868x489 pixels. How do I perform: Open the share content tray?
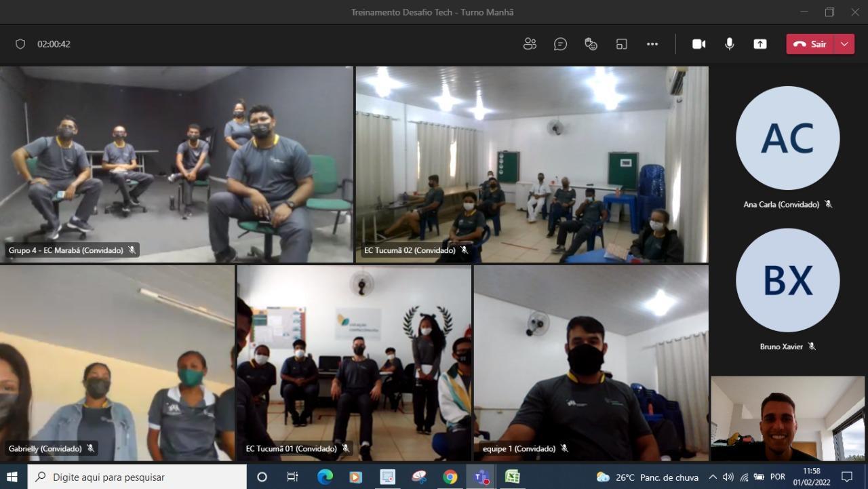point(760,44)
